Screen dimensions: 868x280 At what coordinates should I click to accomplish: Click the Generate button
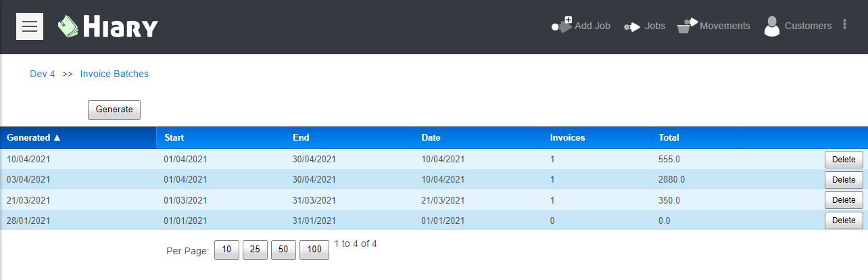coord(114,110)
